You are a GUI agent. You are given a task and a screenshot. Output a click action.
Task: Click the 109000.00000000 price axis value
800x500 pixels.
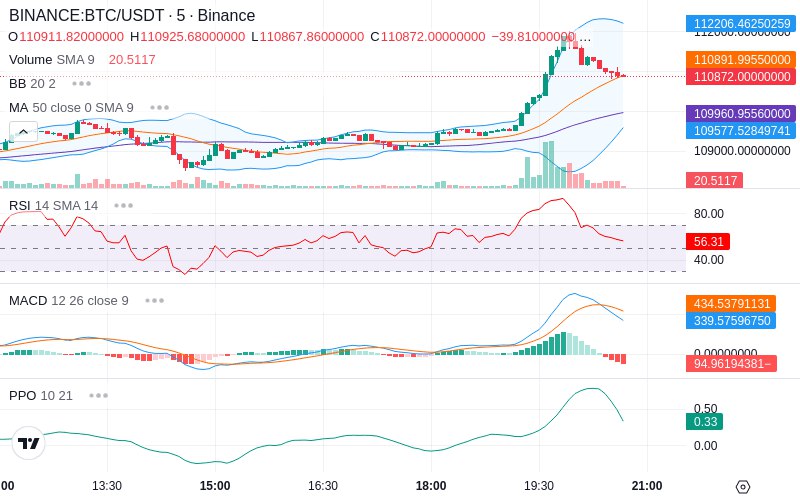point(742,151)
